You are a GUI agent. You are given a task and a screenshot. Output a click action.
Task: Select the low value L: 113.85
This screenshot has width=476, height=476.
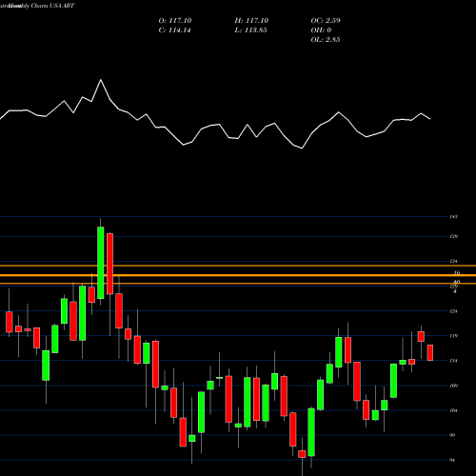(250, 30)
